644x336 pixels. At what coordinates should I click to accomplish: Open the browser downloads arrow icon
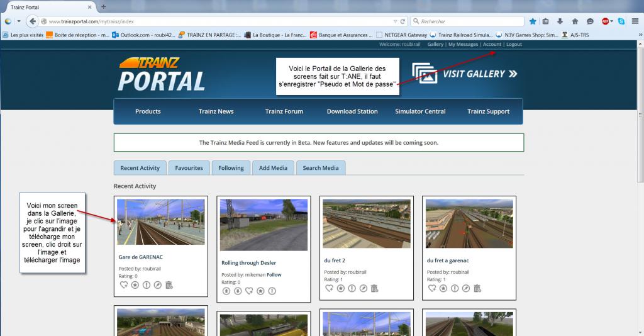tap(560, 21)
